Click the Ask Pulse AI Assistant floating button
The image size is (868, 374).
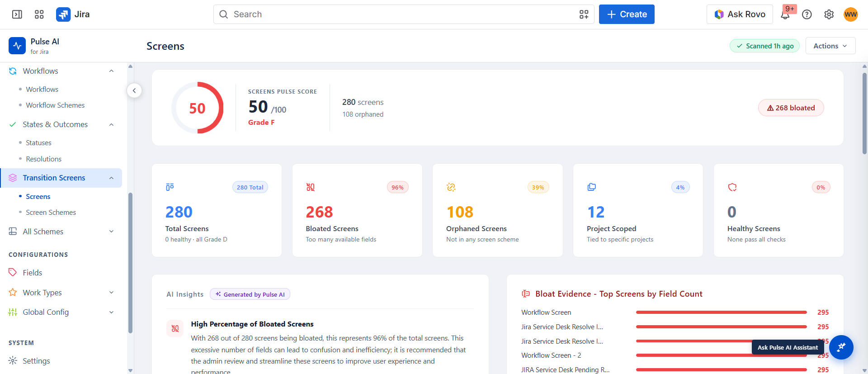pyautogui.click(x=841, y=347)
